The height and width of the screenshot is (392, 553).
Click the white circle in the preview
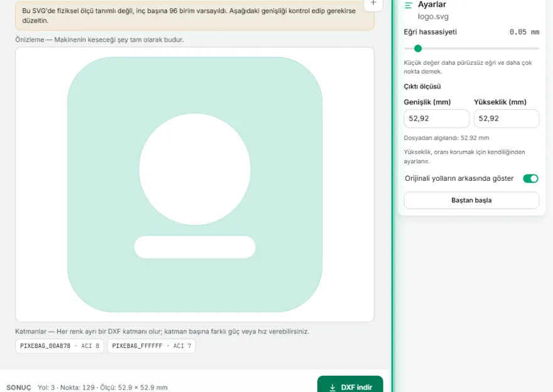coord(195,169)
